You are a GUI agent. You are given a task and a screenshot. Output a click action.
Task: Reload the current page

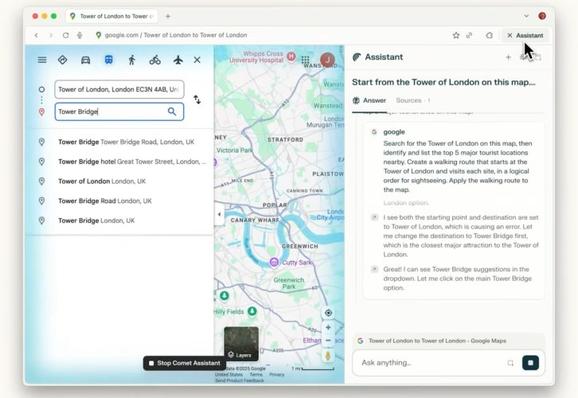click(66, 35)
